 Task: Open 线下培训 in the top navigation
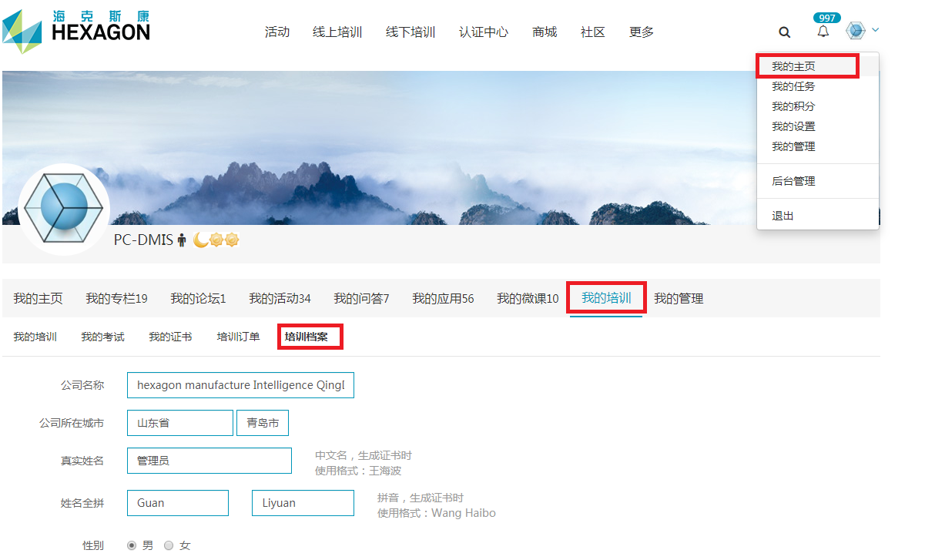tap(411, 32)
